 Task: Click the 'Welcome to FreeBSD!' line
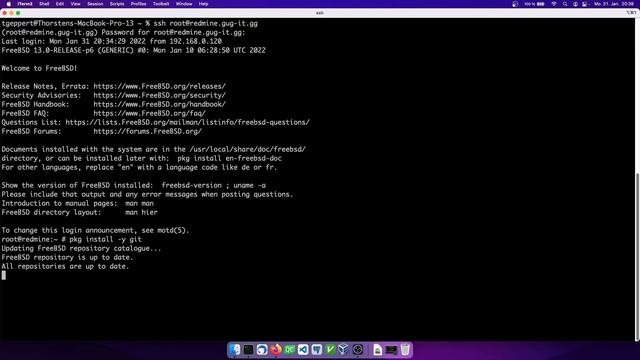[39, 68]
